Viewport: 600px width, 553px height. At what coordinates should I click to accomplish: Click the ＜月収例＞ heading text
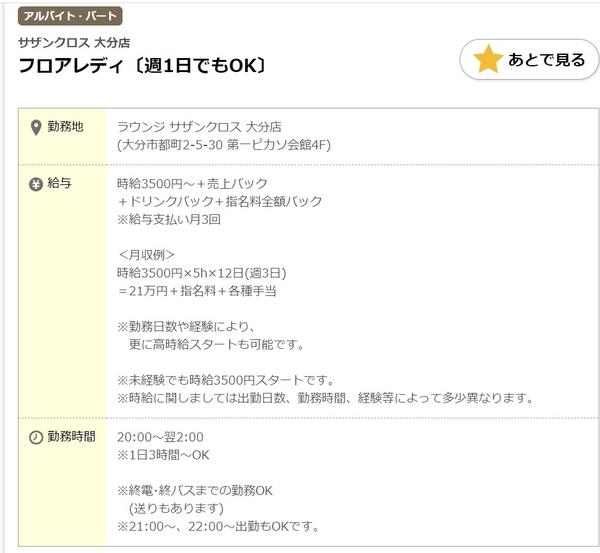coord(146,255)
